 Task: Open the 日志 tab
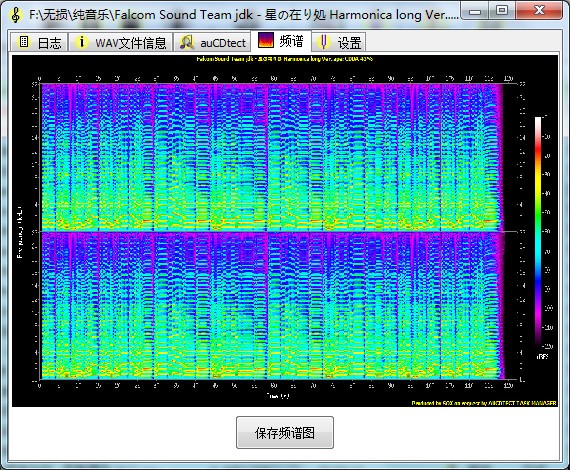[x=39, y=42]
